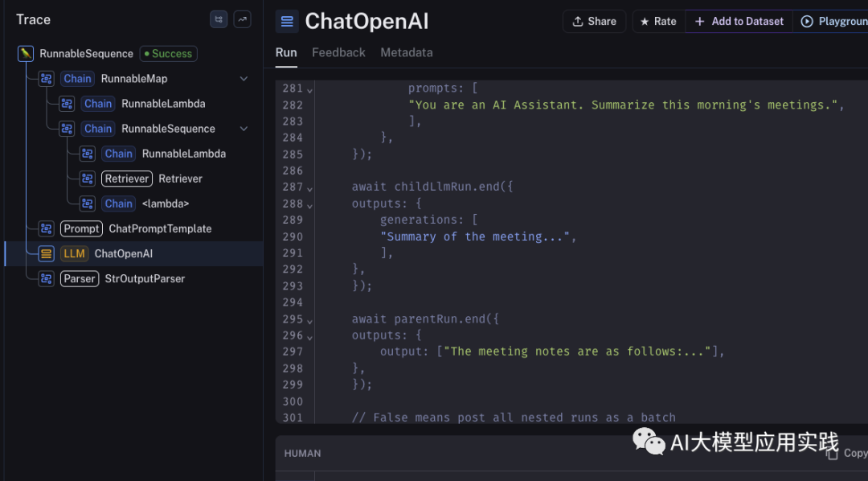Click the tree layout icon beside Trace

219,19
